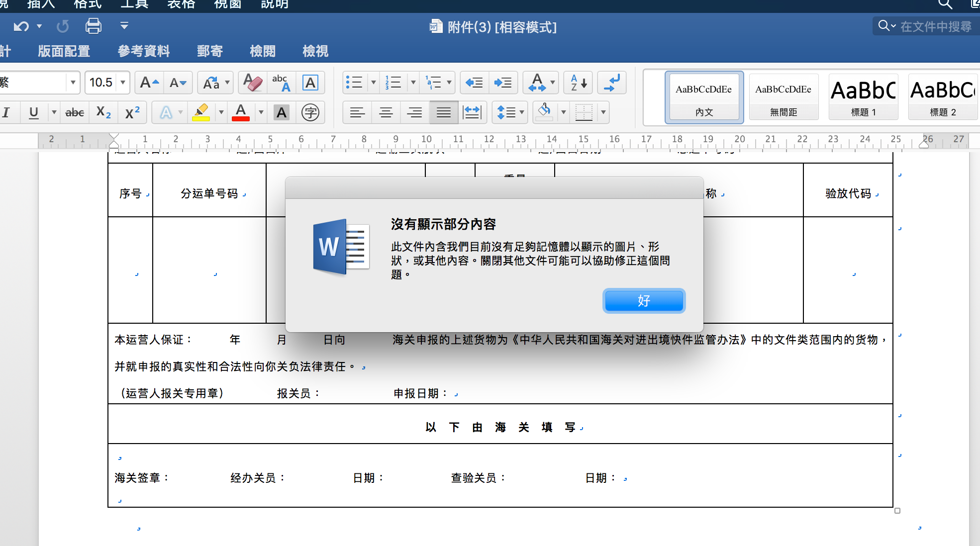The height and width of the screenshot is (546, 980).
Task: Select the 標題 2 style
Action: tap(943, 97)
